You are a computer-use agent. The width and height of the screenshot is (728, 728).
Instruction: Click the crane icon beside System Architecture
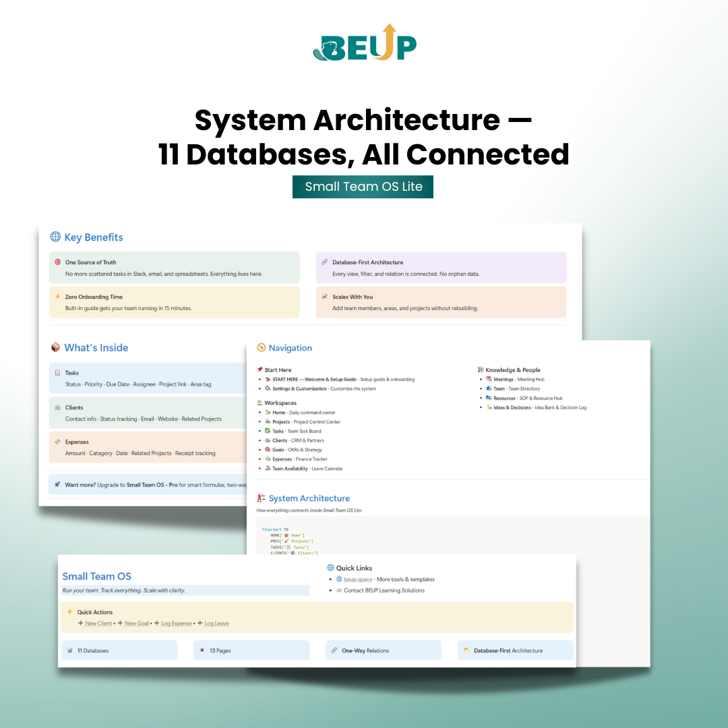pyautogui.click(x=261, y=498)
